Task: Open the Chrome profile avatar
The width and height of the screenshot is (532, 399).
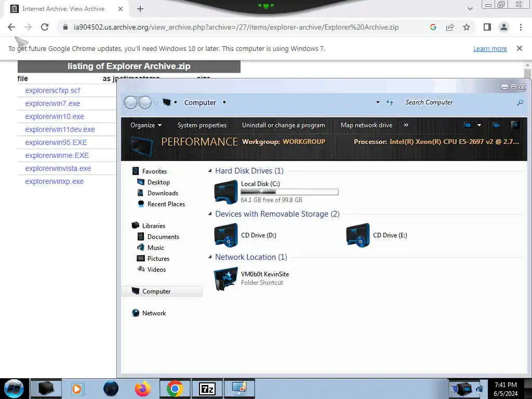Action: coord(504,27)
